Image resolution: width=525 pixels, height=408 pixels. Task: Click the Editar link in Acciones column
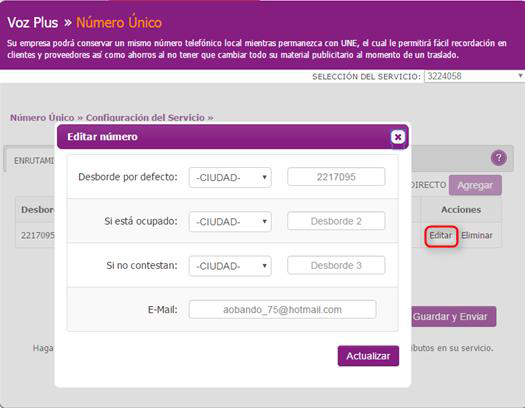[441, 235]
